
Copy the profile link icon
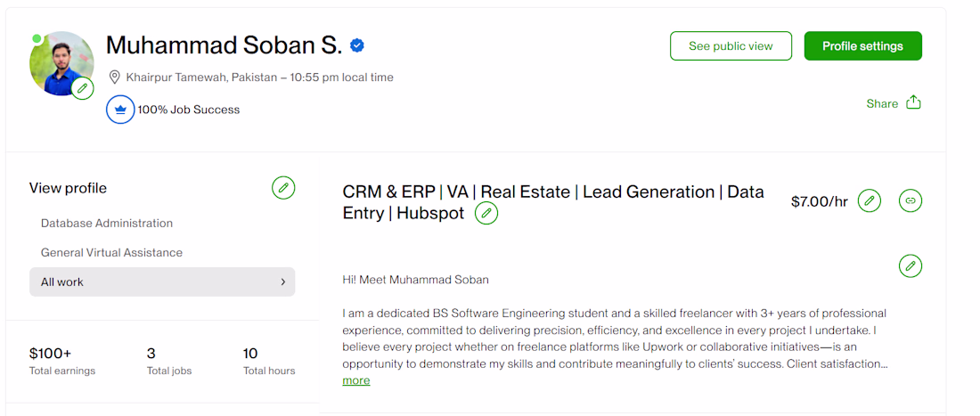click(x=911, y=201)
